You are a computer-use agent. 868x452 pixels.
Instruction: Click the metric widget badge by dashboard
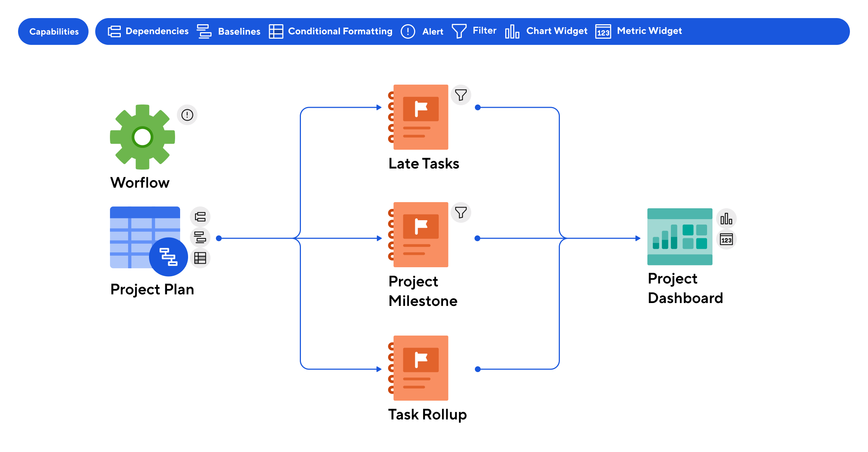coord(726,239)
